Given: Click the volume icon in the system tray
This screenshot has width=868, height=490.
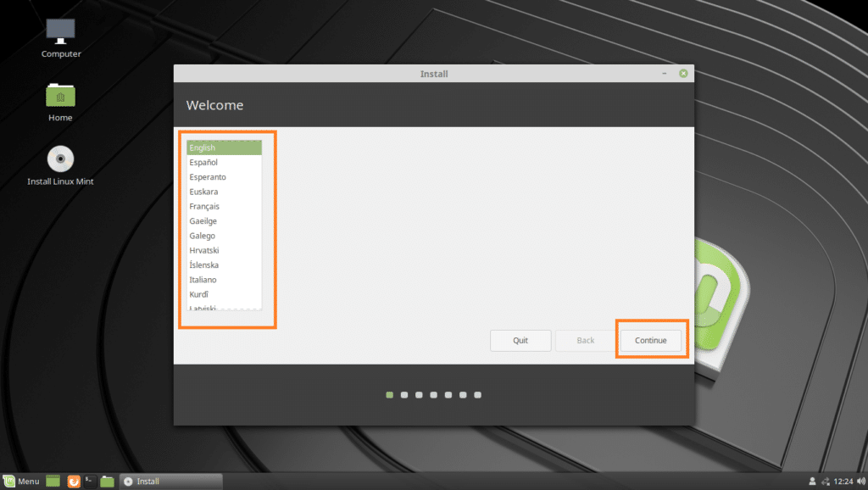Looking at the screenshot, I should 861,481.
